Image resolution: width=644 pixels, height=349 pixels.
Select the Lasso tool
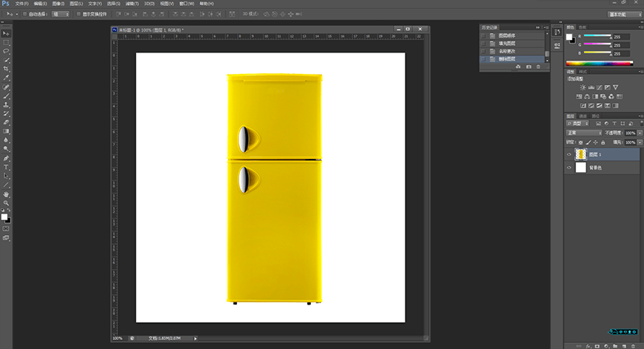pos(6,51)
